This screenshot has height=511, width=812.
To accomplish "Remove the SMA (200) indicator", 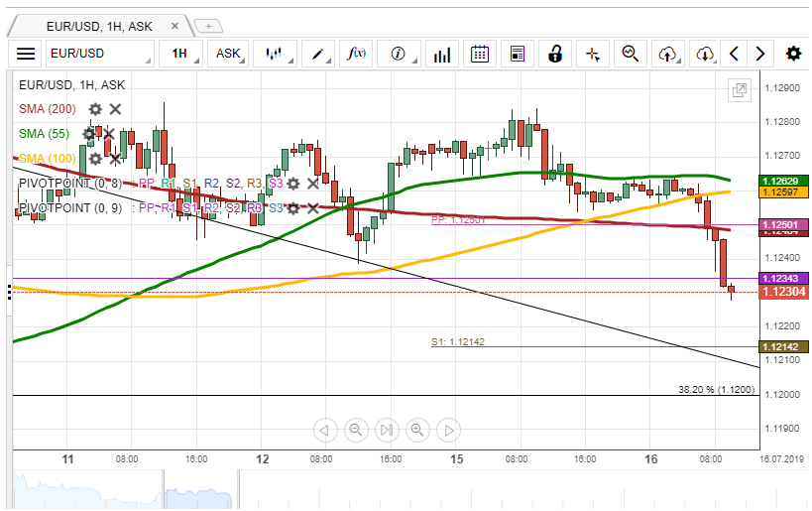I will (115, 109).
